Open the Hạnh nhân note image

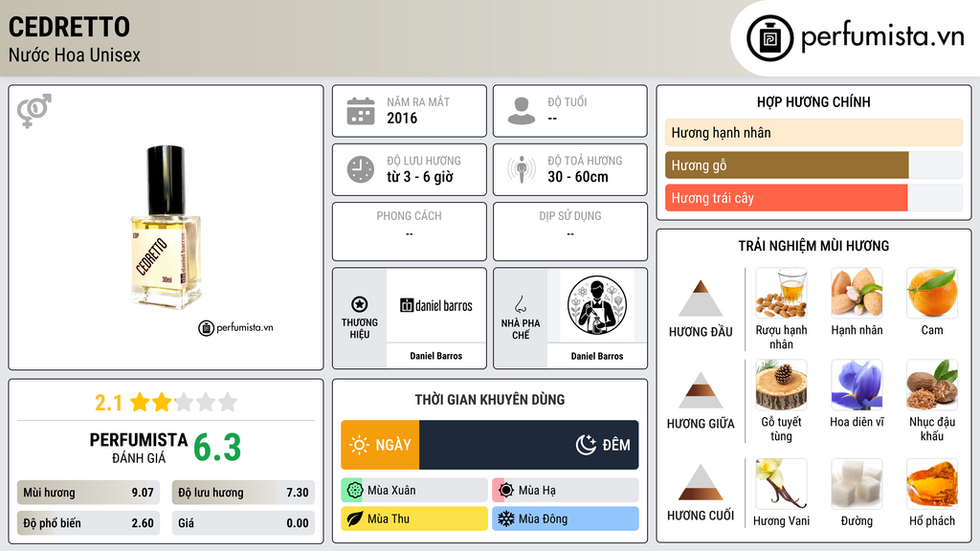(857, 293)
